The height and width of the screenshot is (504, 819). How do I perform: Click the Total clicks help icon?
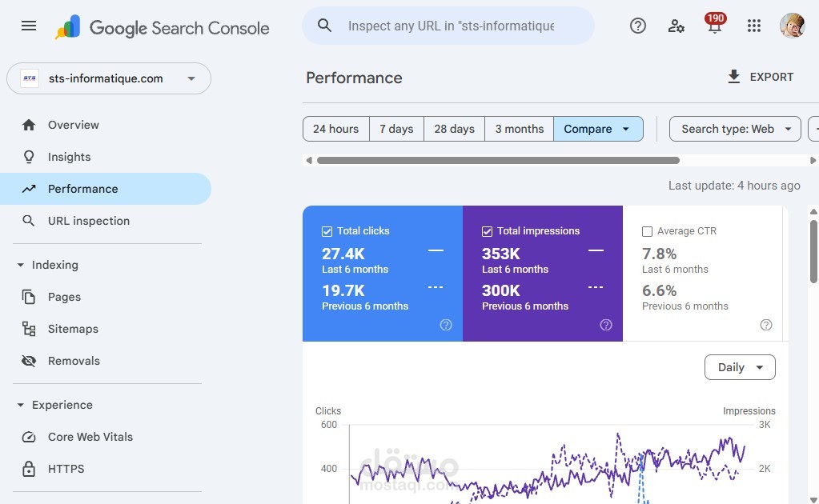[446, 325]
